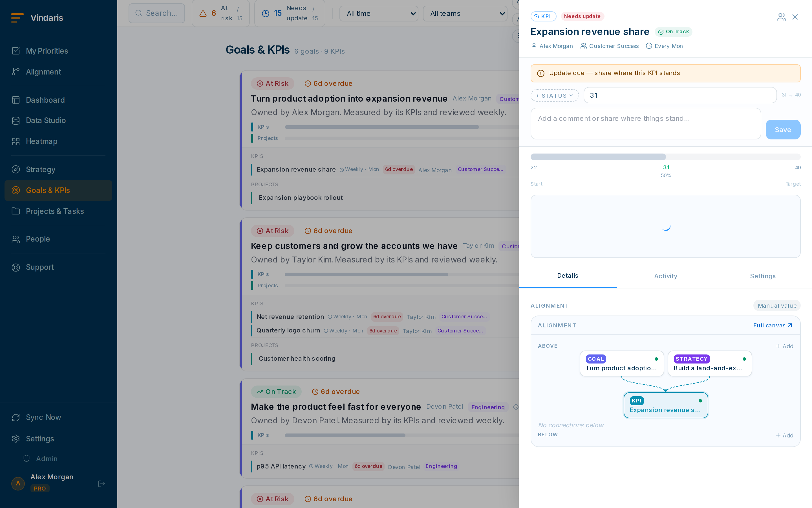Image resolution: width=812 pixels, height=508 pixels.
Task: Filter by Needs update count
Action: point(290,14)
